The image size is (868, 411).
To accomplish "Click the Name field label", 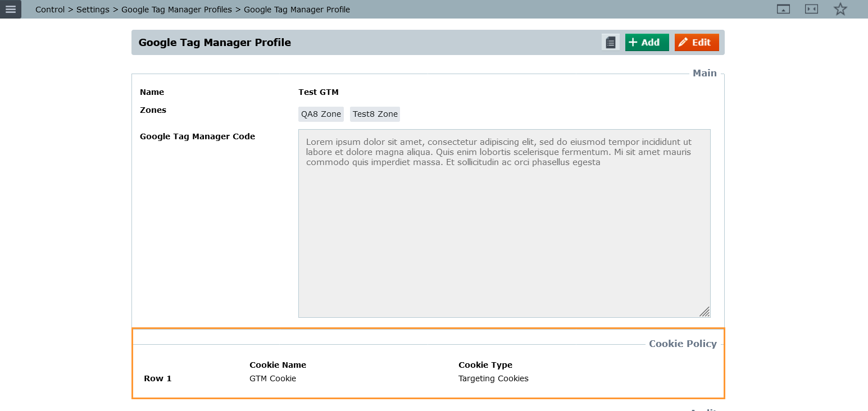I will click(x=152, y=92).
